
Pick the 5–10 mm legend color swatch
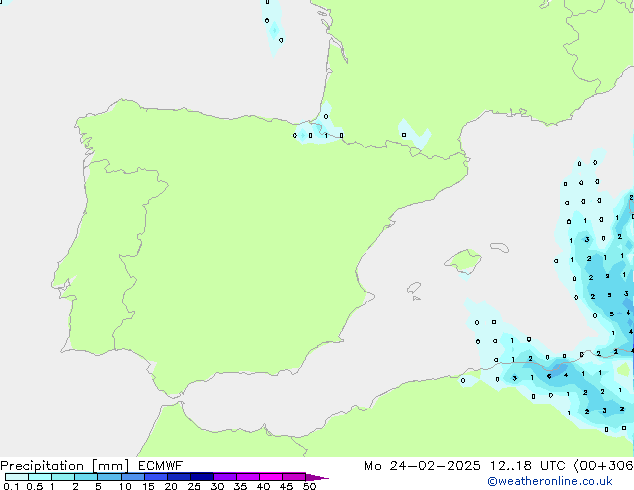pos(109,477)
